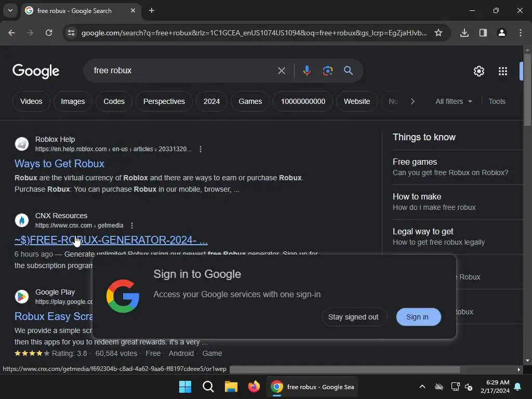Launch Firefox from the taskbar
This screenshot has width=532, height=399.
(254, 387)
